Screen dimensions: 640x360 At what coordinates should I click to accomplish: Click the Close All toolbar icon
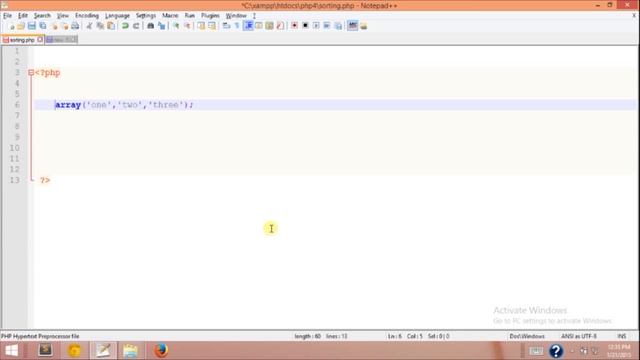point(64,26)
